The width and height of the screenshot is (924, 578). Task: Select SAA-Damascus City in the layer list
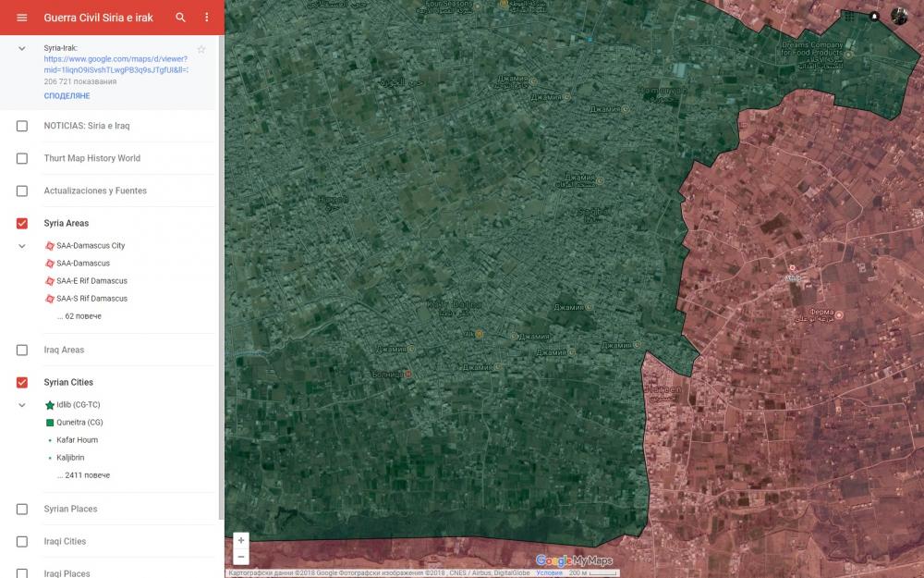tap(90, 246)
